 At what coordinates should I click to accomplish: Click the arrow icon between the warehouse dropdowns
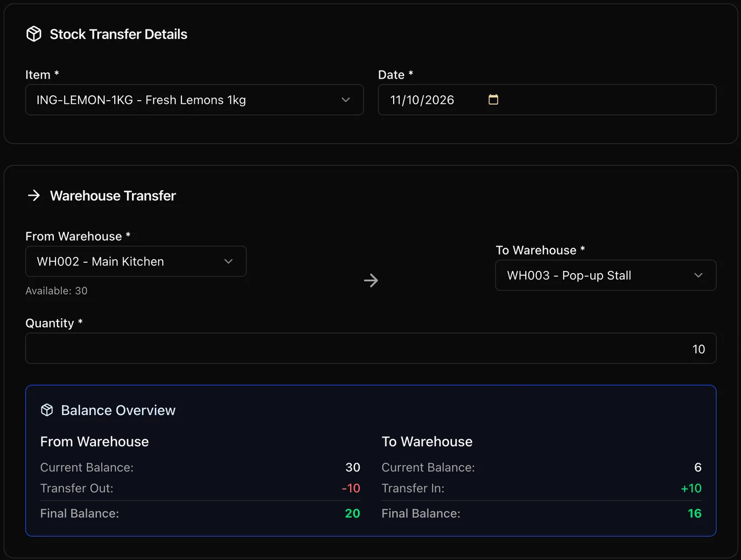coord(371,280)
